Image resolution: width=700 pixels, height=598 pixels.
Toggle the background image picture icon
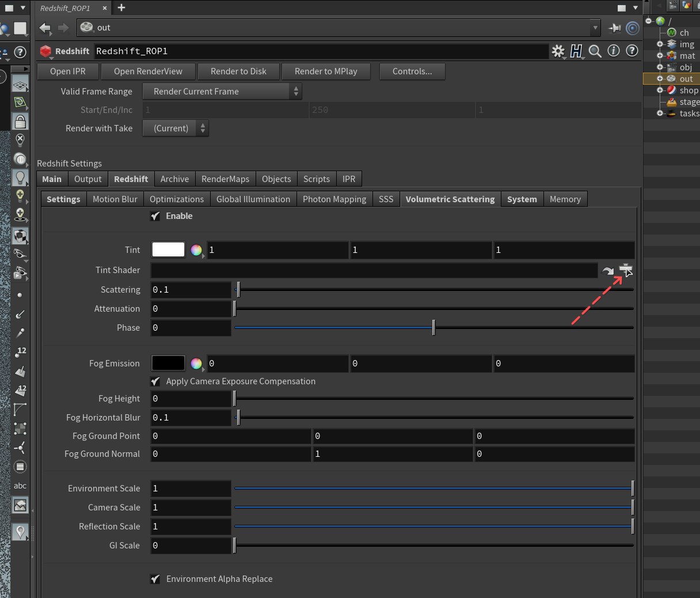(20, 505)
